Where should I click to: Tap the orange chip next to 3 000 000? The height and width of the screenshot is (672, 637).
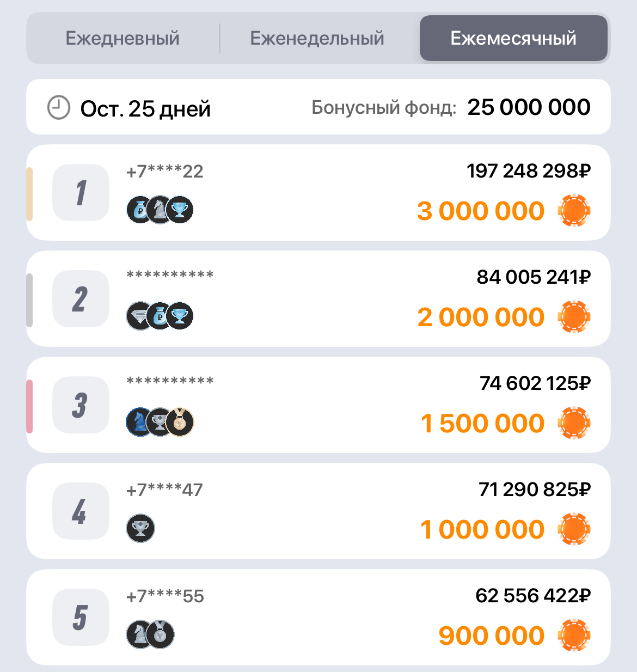(574, 210)
